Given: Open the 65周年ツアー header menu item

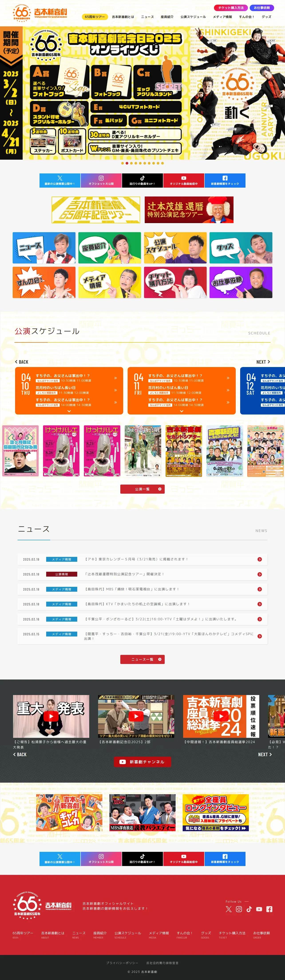Looking at the screenshot, I should coord(95,17).
